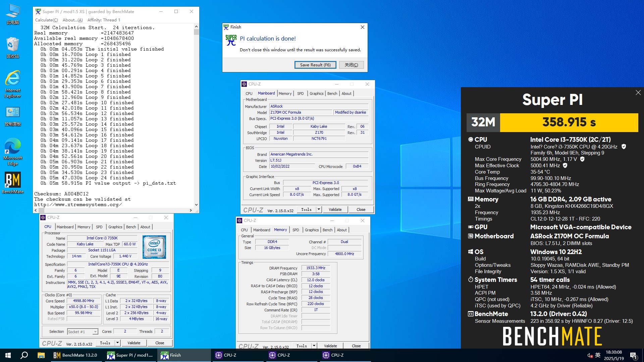Click the Command Rate 1T value
Viewport: 644px width, 362px height.
[x=316, y=310]
